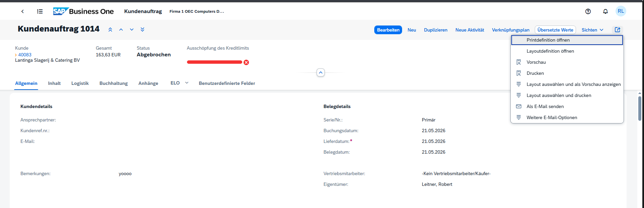This screenshot has width=644, height=208.
Task: Click the Kundenauftrag header title
Action: pyautogui.click(x=143, y=11)
